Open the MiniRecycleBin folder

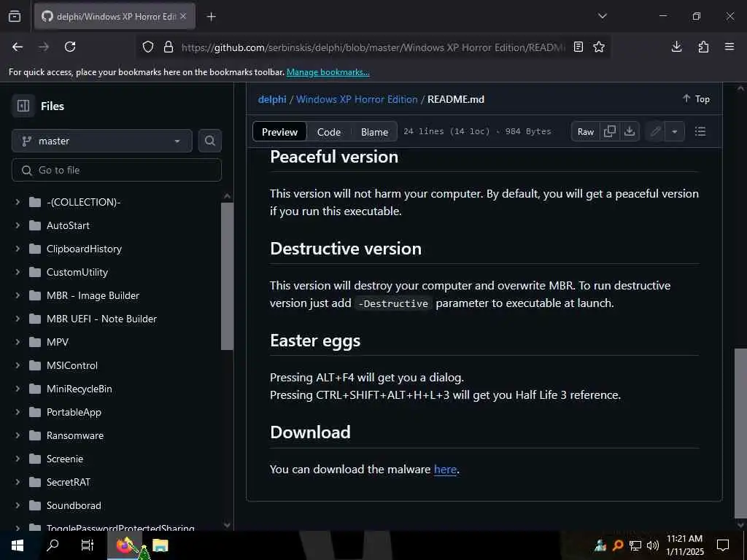79,389
